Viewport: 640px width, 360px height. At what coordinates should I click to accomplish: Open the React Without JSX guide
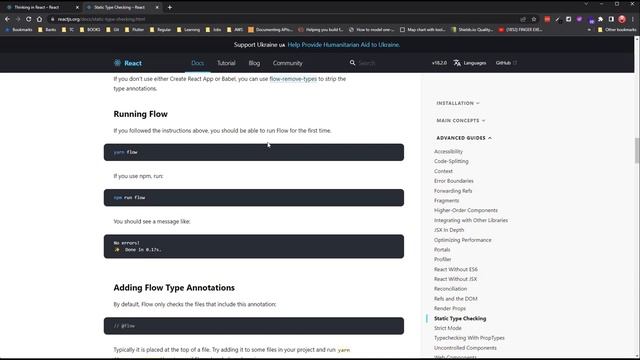coord(455,279)
